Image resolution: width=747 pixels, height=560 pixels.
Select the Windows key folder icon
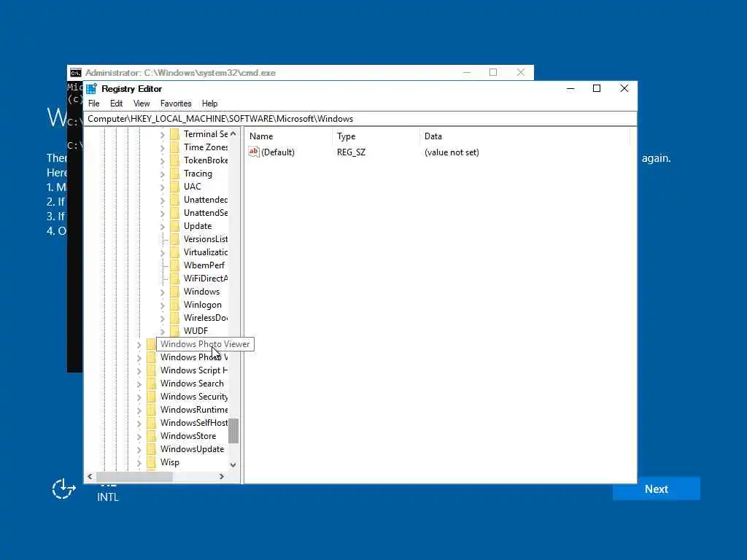[175, 292]
